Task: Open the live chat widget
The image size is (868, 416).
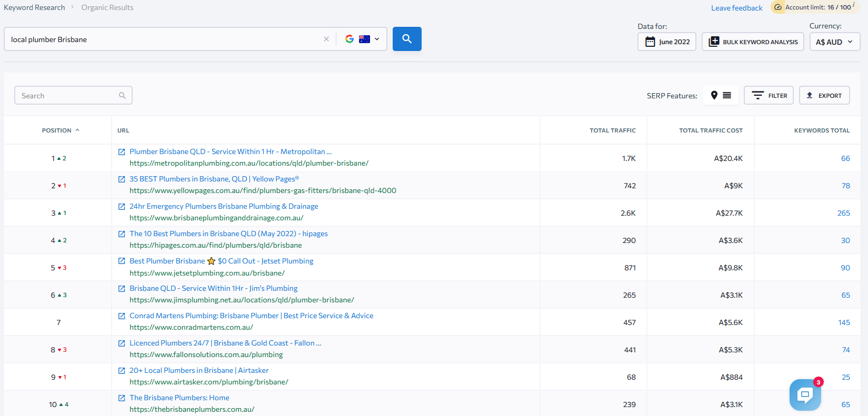Action: point(805,394)
